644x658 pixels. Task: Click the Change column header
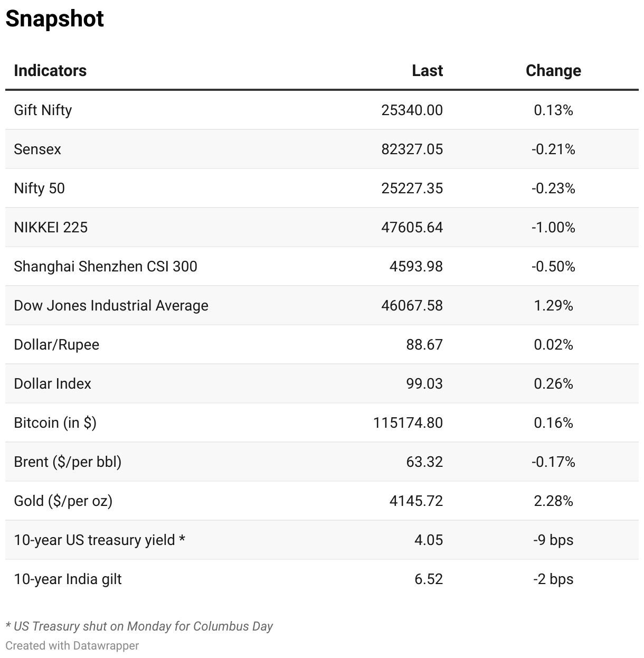[553, 71]
